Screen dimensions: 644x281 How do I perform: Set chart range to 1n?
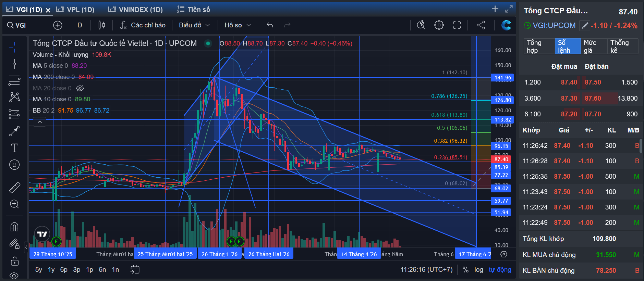pyautogui.click(x=116, y=270)
